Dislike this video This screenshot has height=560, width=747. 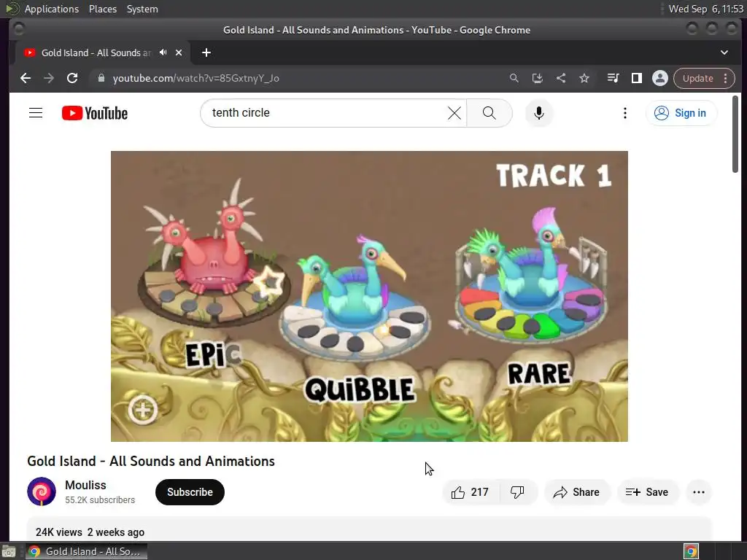tap(518, 492)
